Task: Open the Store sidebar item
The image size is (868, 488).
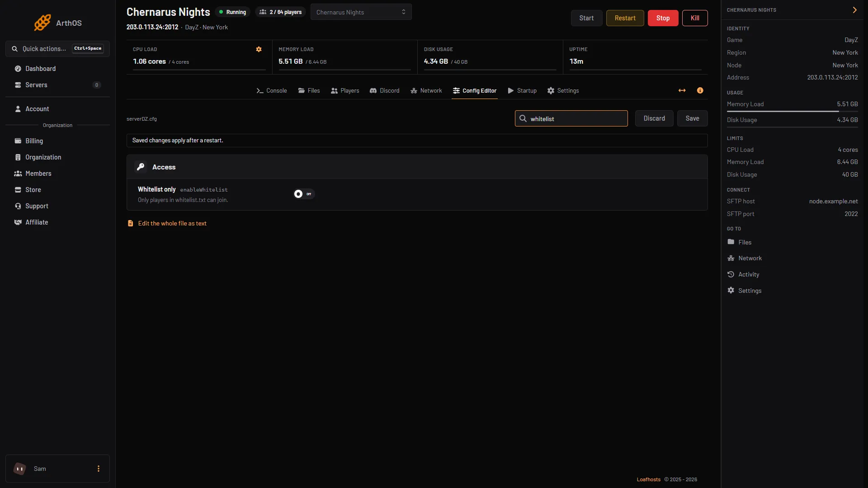Action: coord(57,190)
